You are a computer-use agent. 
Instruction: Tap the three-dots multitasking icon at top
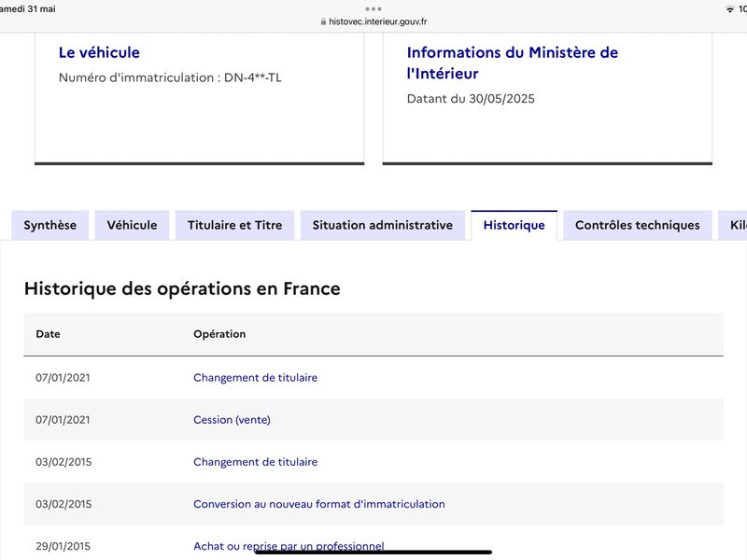[373, 9]
